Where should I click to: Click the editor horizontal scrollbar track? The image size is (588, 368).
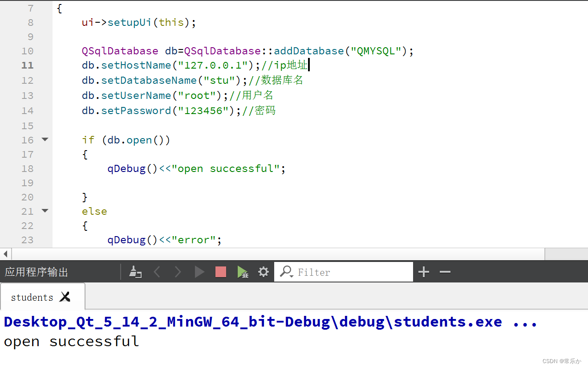tap(278, 254)
